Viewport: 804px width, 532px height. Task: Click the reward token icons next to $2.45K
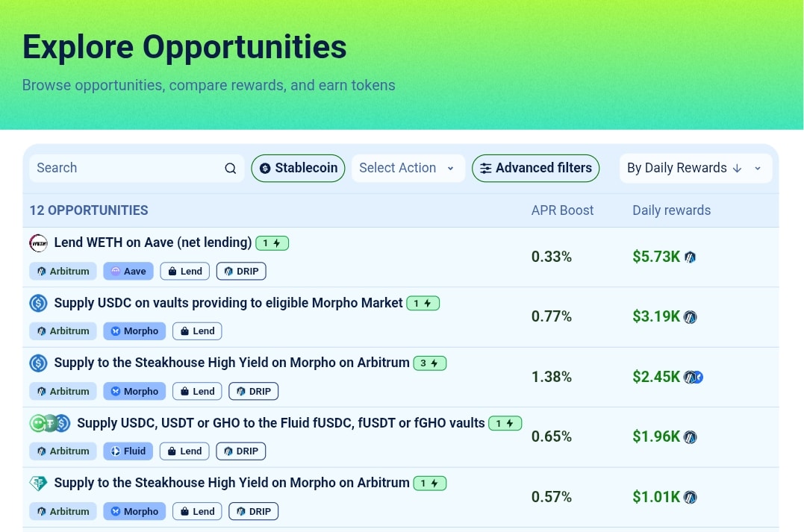[694, 378]
